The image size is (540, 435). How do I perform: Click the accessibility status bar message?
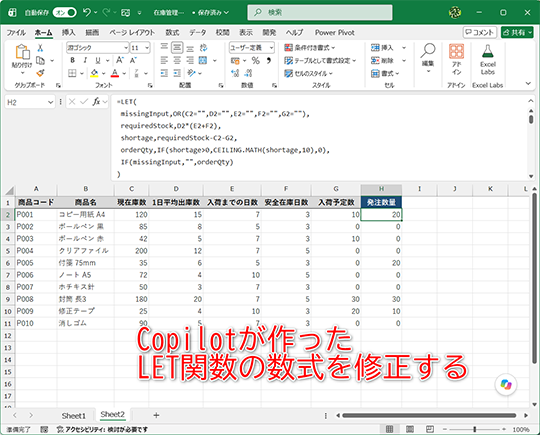(102, 429)
